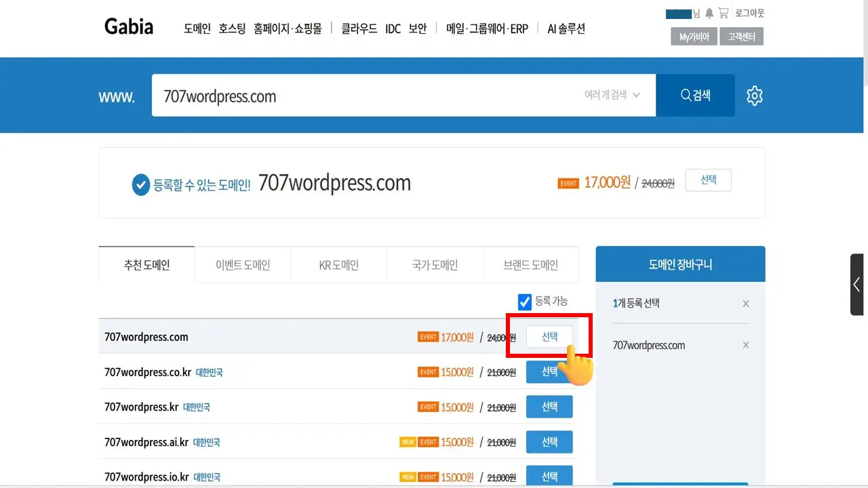Image resolution: width=868 pixels, height=488 pixels.
Task: Click 선택 for 707wordpress.kr
Action: click(x=550, y=407)
